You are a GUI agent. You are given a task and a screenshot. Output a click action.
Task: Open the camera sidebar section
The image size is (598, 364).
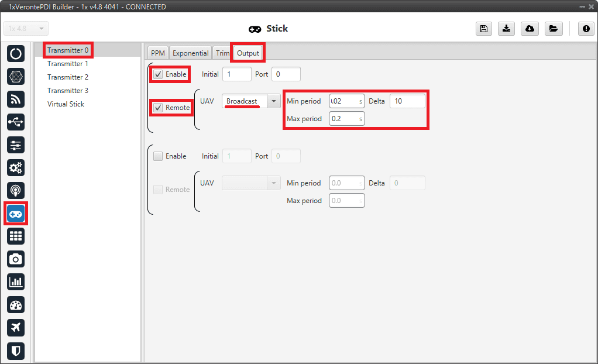pos(16,258)
